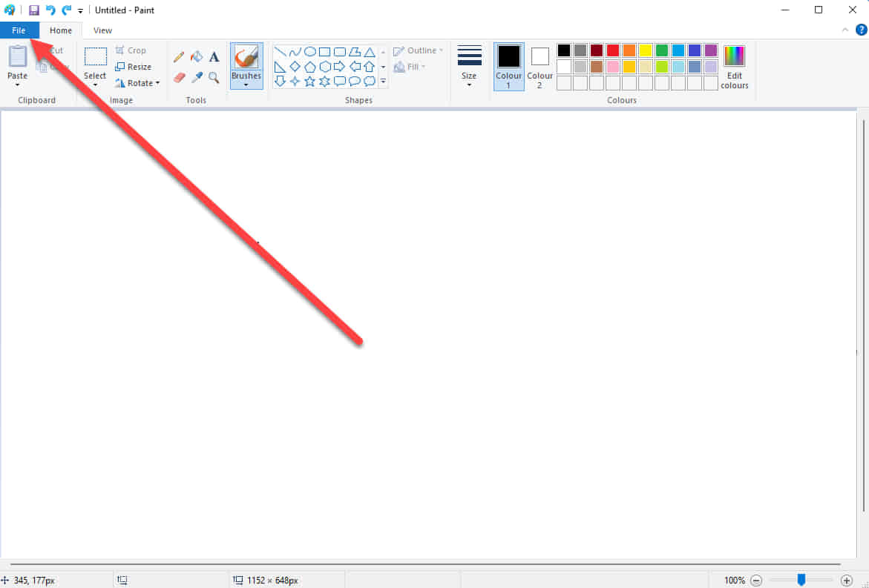The height and width of the screenshot is (588, 869).
Task: Expand the Brushes dropdown arrow
Action: (246, 85)
